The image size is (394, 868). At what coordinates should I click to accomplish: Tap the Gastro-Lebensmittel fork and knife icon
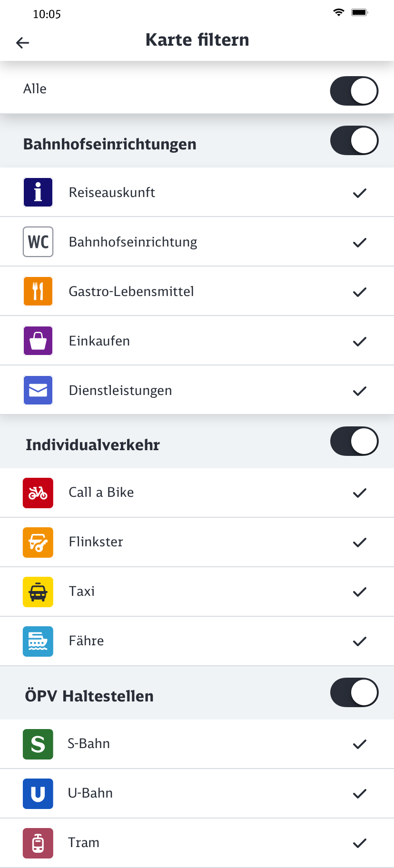click(x=38, y=291)
